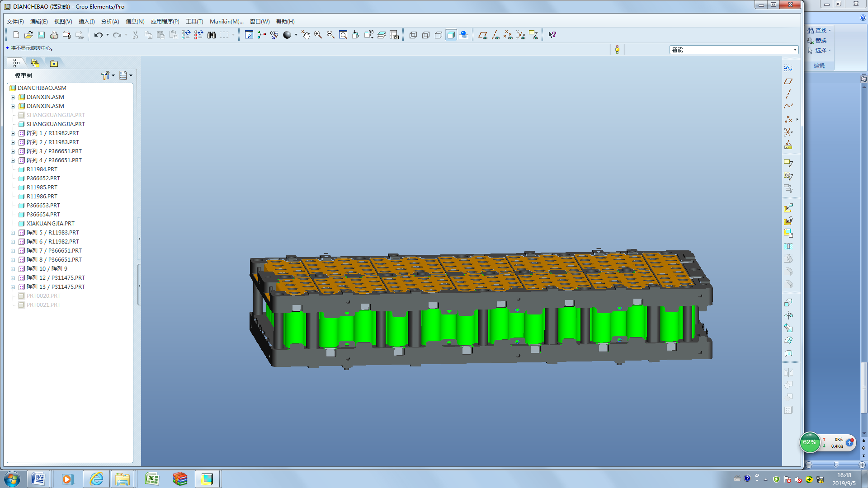Click the context-sensitive help icon
The image size is (868, 488).
click(x=552, y=35)
